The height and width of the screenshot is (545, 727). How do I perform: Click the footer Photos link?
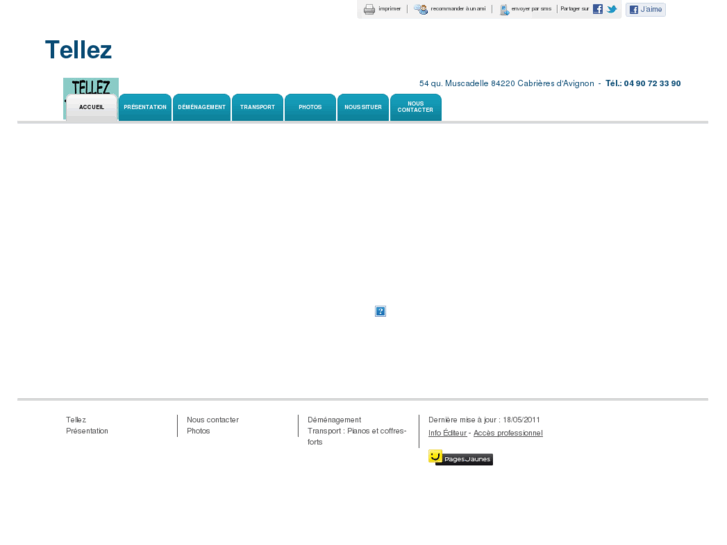[x=198, y=431]
